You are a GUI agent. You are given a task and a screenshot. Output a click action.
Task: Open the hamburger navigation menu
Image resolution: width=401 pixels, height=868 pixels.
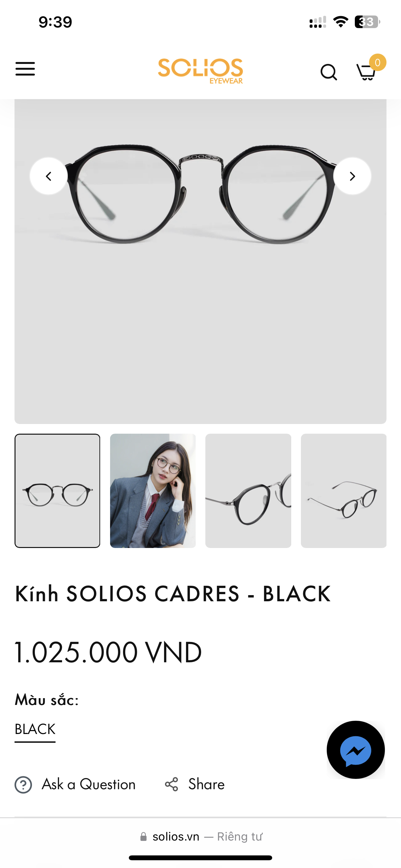coord(25,69)
